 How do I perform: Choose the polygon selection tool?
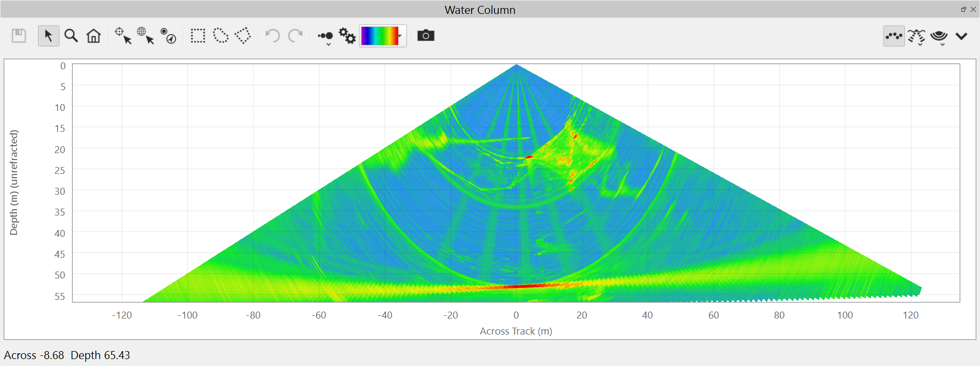click(243, 36)
